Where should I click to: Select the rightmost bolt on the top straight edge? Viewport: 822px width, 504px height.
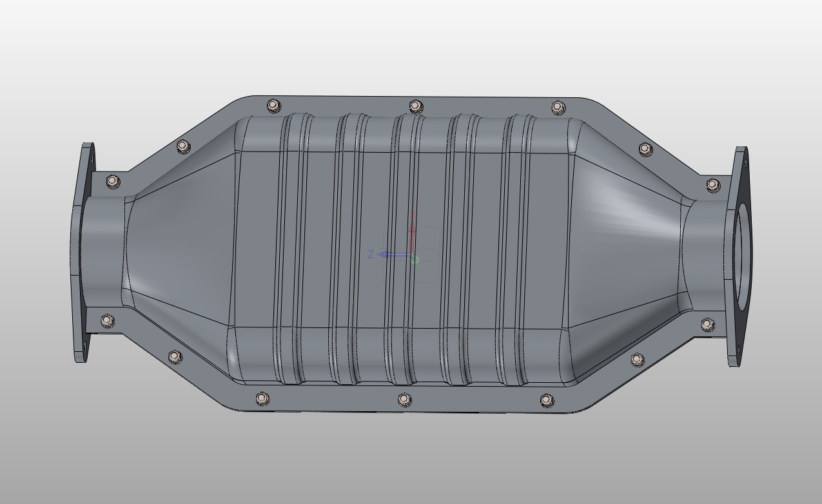coord(558,106)
